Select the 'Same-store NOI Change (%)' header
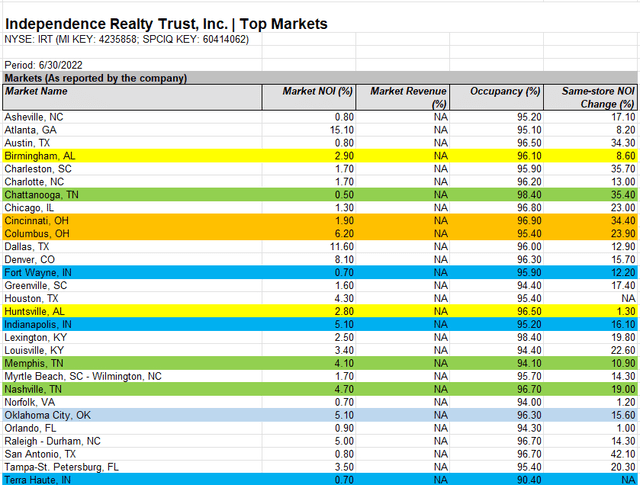 pos(591,98)
